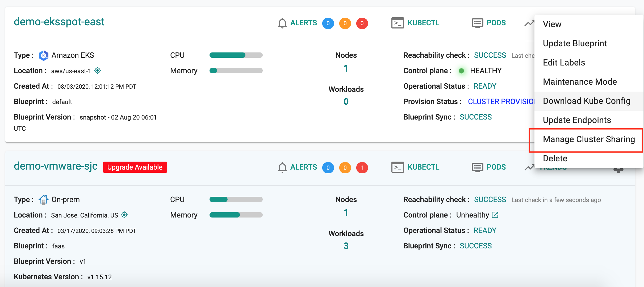Click the CLUSTER PROVISION status link

501,102
